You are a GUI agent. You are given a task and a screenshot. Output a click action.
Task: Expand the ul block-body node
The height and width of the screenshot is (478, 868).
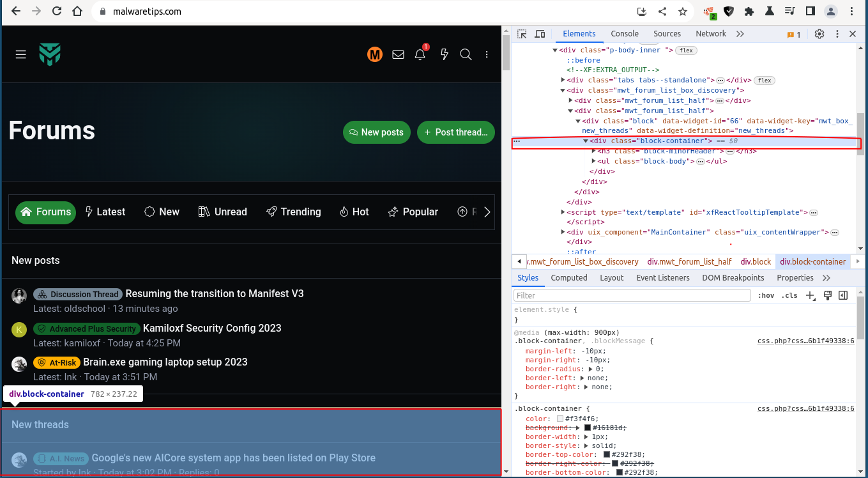(x=594, y=162)
